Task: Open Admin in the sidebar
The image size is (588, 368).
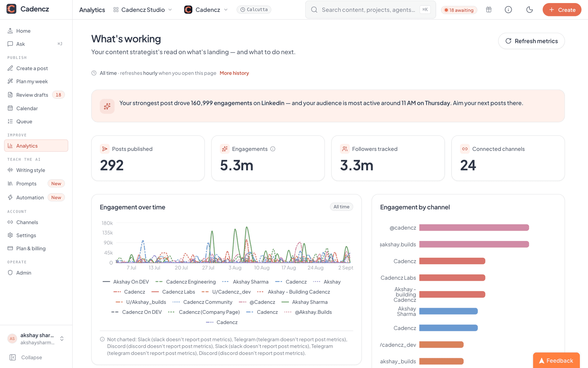Action: pos(36,273)
